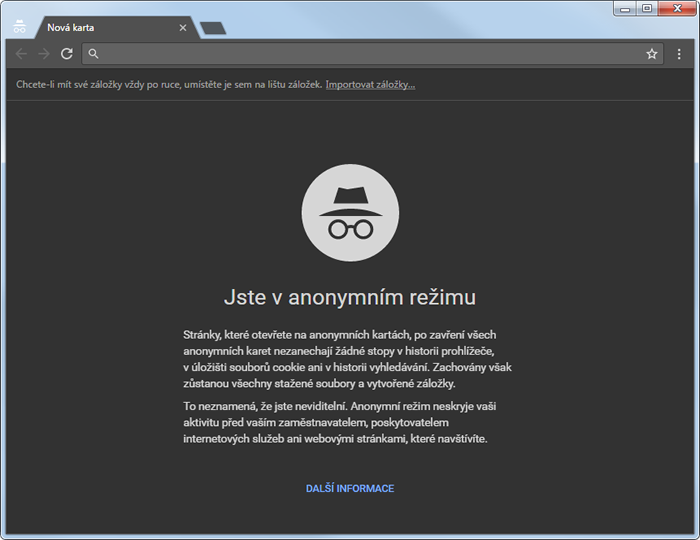Close the browser window
This screenshot has height=540, width=700.
(677, 8)
